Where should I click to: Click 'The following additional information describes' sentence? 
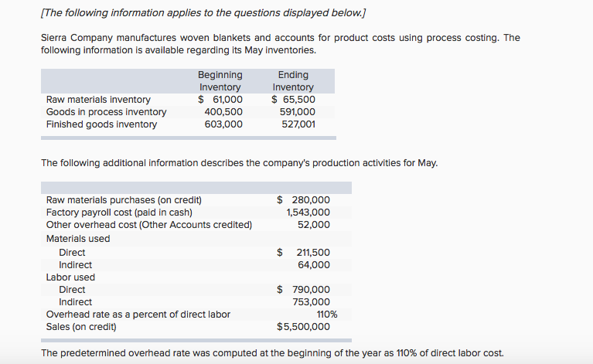click(x=239, y=163)
